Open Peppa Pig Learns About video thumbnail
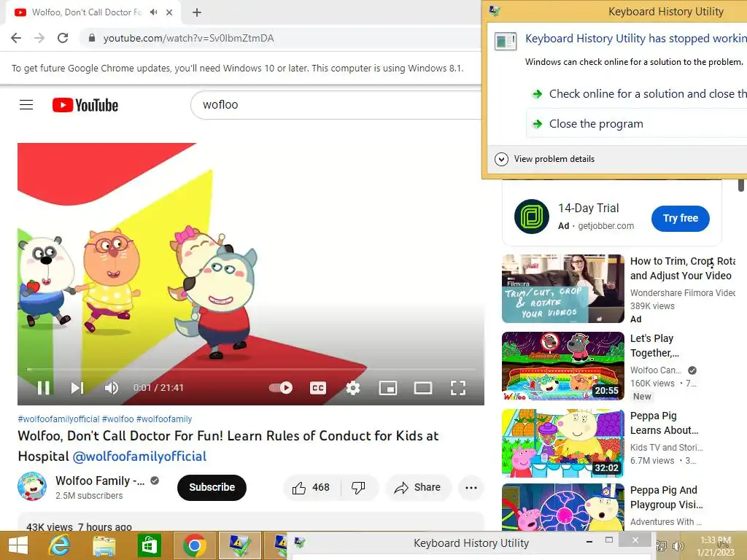Image resolution: width=747 pixels, height=560 pixels. coord(563,443)
